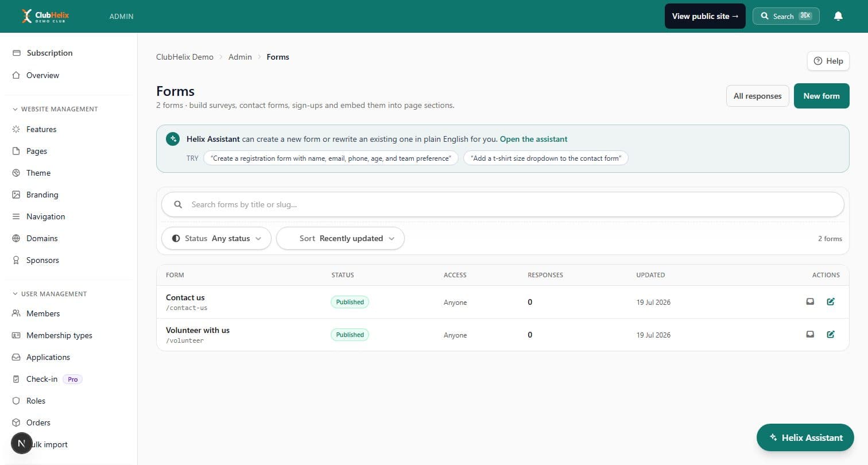Click View public site button
This screenshot has width=868, height=465.
coord(705,16)
